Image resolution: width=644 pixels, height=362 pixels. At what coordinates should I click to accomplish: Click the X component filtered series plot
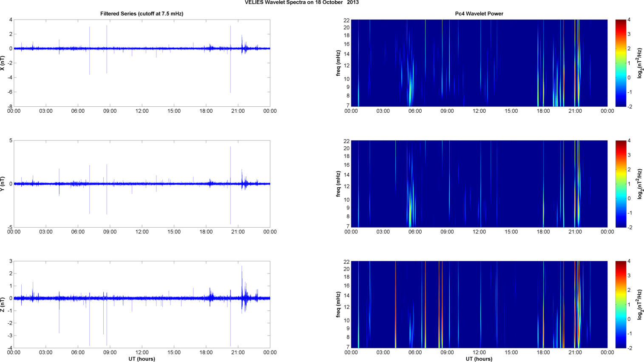click(142, 63)
